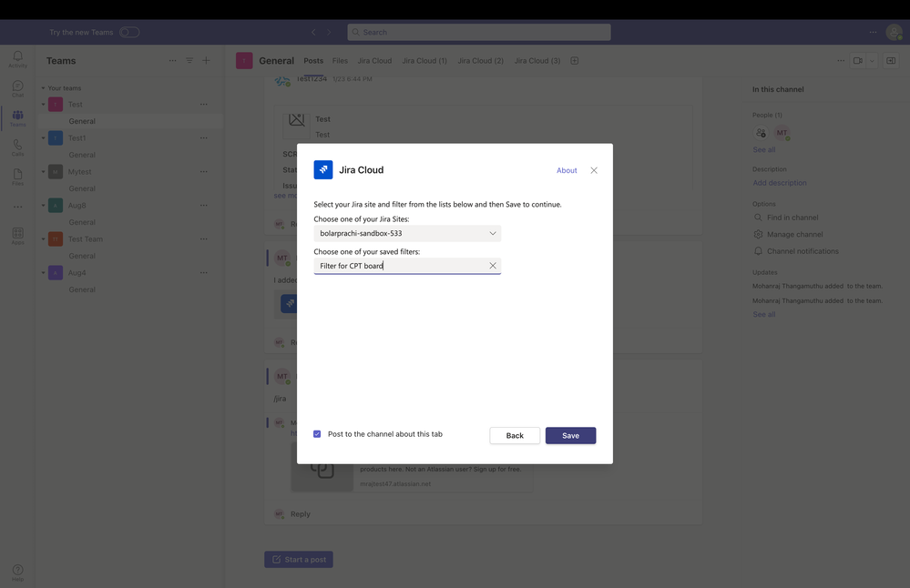Collapse the Aug4 team

click(43, 272)
